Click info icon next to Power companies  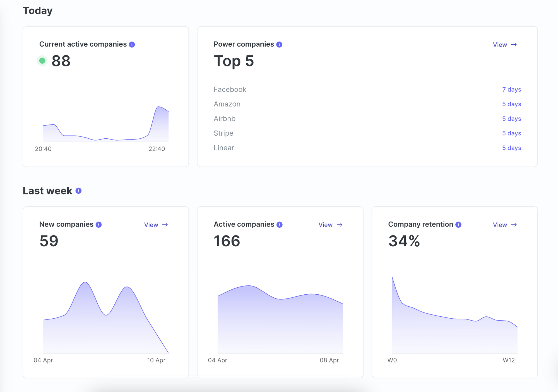(x=279, y=45)
